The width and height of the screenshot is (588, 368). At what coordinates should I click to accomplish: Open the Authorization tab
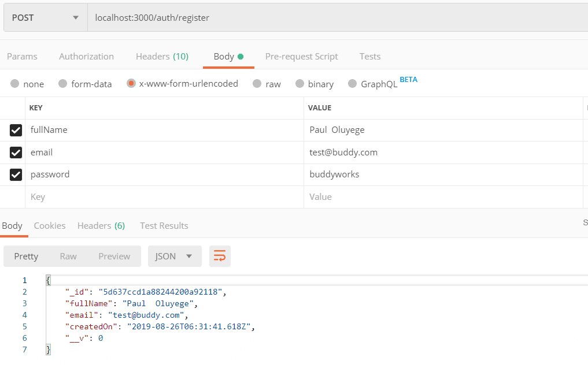pos(86,56)
